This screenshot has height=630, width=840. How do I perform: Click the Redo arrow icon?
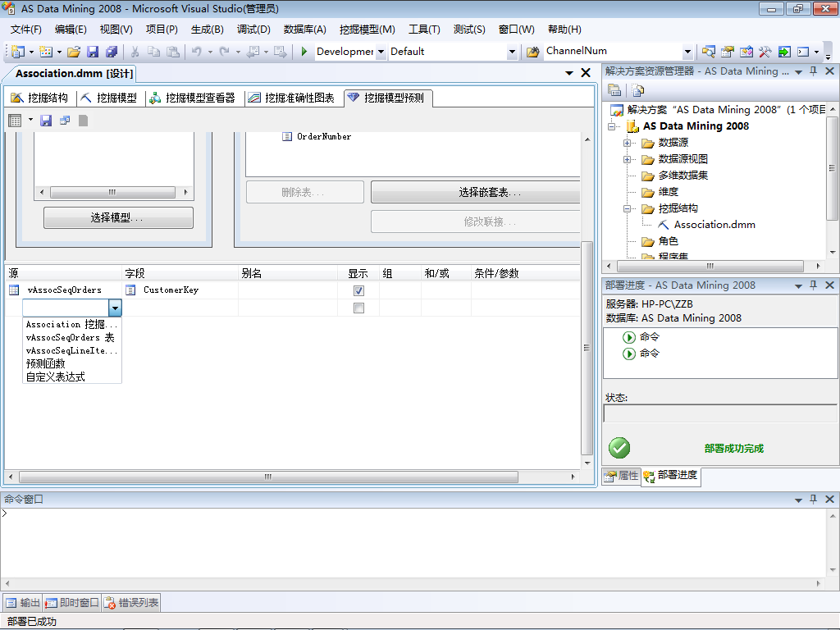pyautogui.click(x=225, y=52)
